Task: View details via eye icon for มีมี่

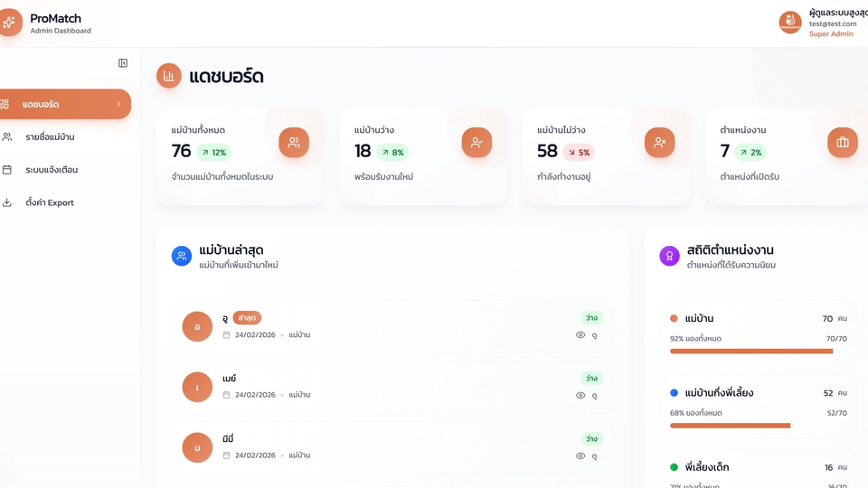Action: tap(580, 455)
